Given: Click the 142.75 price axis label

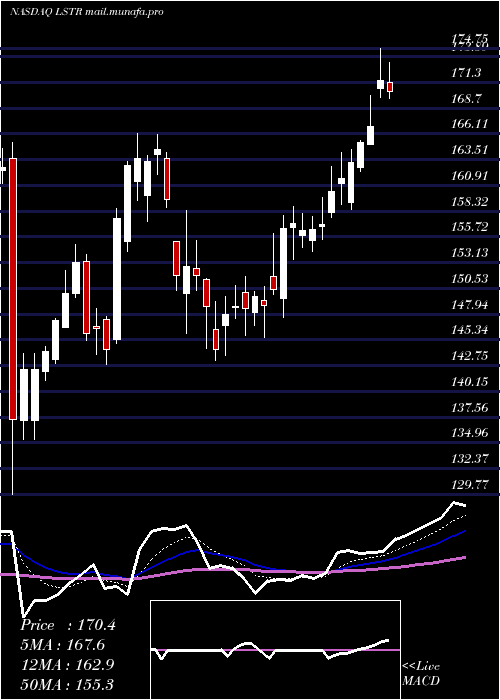Looking at the screenshot, I should [469, 356].
